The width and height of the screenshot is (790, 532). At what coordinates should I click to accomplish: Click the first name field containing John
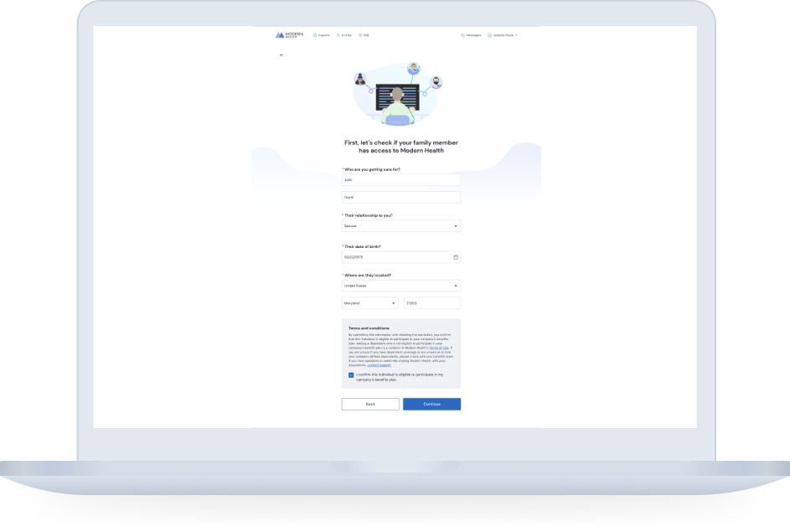(401, 180)
